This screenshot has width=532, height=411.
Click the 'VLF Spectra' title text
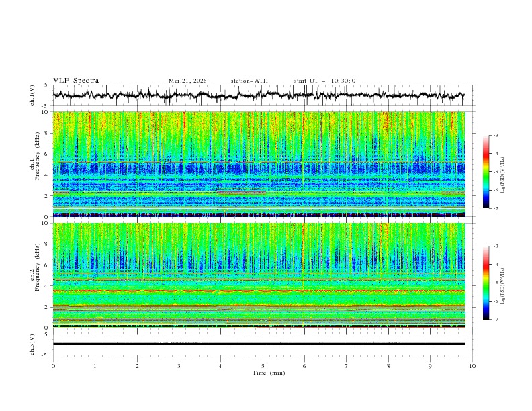76,81
